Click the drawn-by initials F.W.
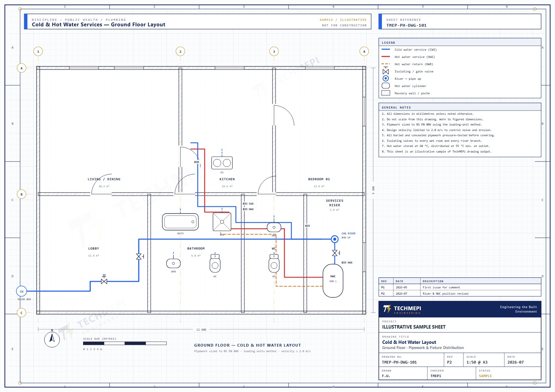Image resolution: width=555 pixels, height=392 pixels. pos(386,376)
